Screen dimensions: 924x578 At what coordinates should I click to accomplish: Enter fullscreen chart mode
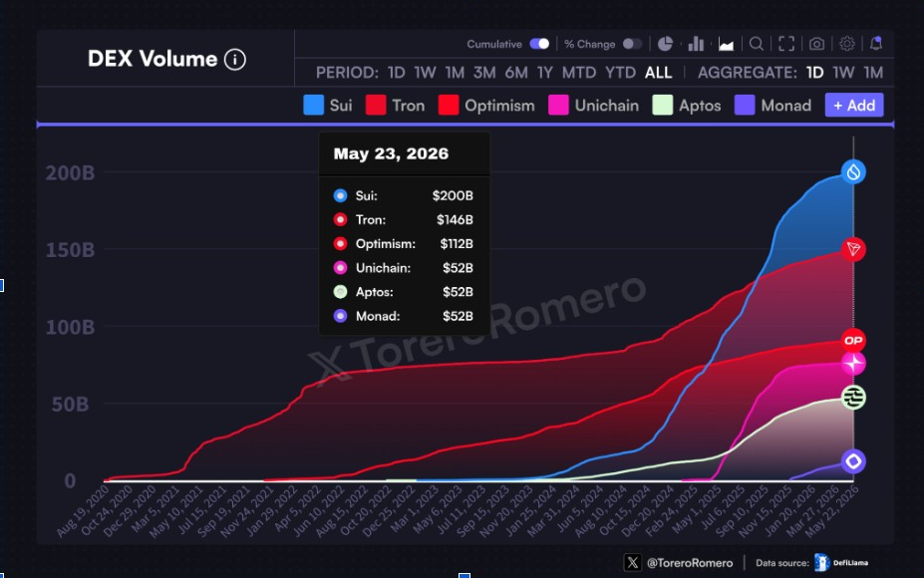[786, 44]
